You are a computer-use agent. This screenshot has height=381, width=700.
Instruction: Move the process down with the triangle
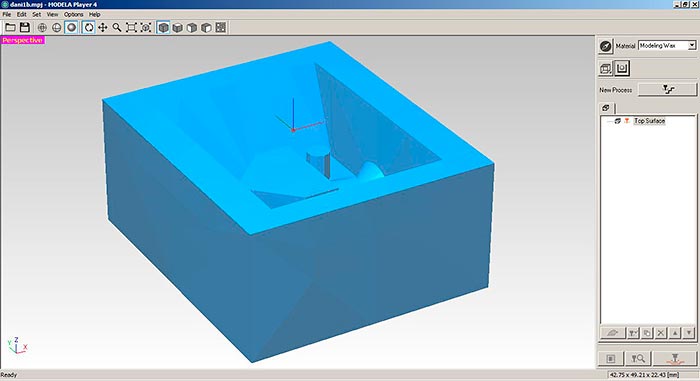[x=689, y=333]
